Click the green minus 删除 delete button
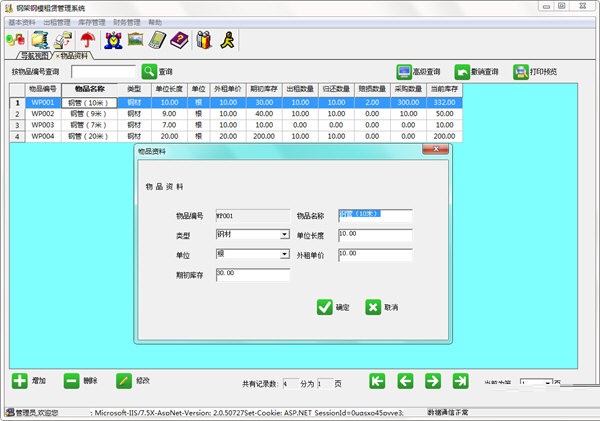This screenshot has height=421, width=600. 72,381
